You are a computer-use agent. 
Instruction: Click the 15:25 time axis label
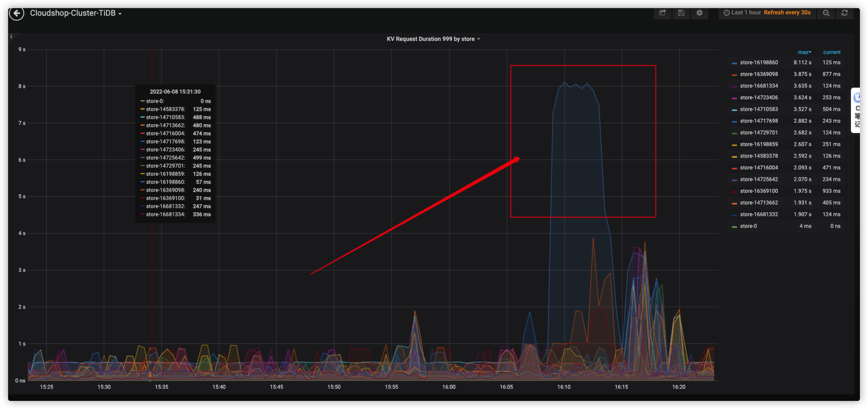pyautogui.click(x=46, y=387)
